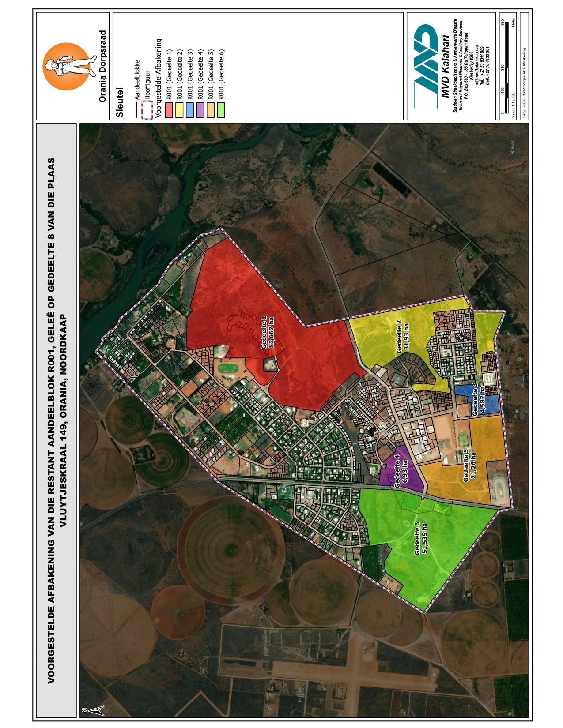Click the Cell: +27 76 4133 061 number

tap(487, 66)
